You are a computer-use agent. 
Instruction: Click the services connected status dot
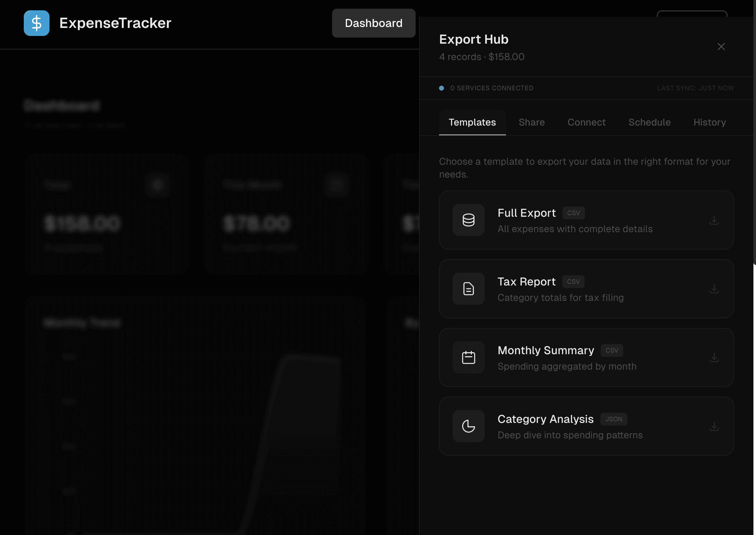[x=441, y=88]
